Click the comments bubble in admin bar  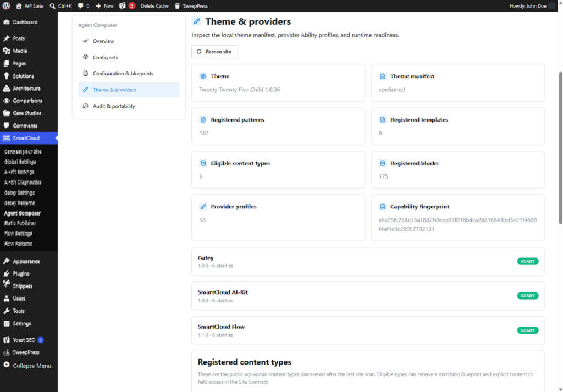coord(84,5)
